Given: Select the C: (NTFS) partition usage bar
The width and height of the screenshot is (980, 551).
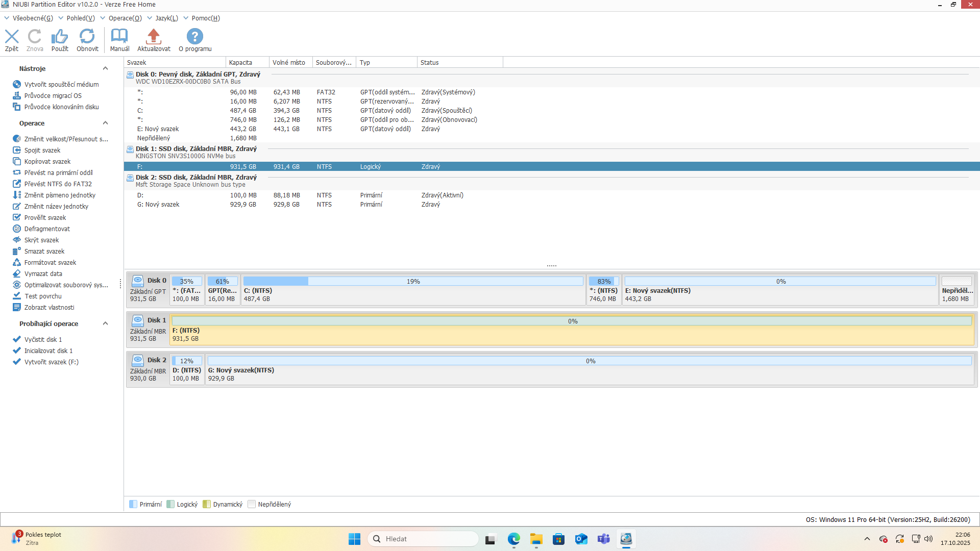Looking at the screenshot, I should [x=413, y=282].
